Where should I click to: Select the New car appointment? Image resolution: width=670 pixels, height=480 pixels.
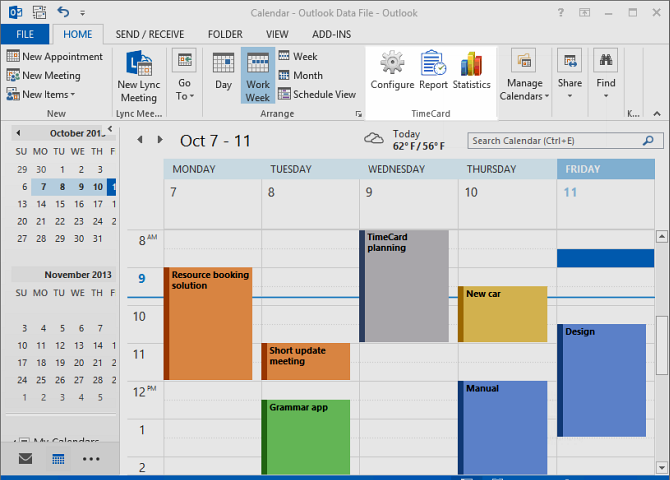pyautogui.click(x=502, y=314)
